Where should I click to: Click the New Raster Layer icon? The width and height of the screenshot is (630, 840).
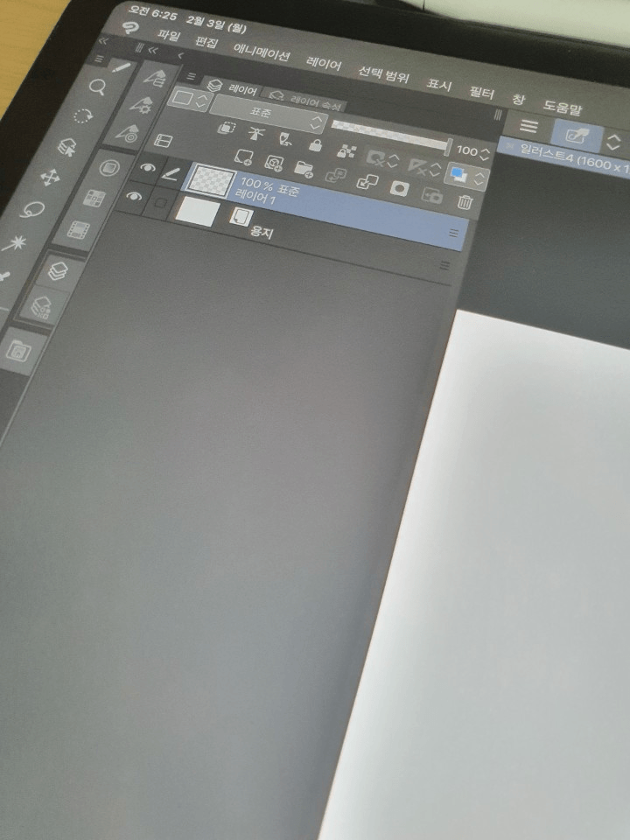point(244,157)
